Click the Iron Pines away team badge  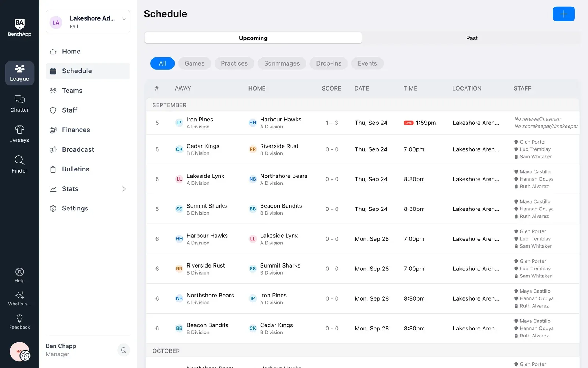pos(179,123)
